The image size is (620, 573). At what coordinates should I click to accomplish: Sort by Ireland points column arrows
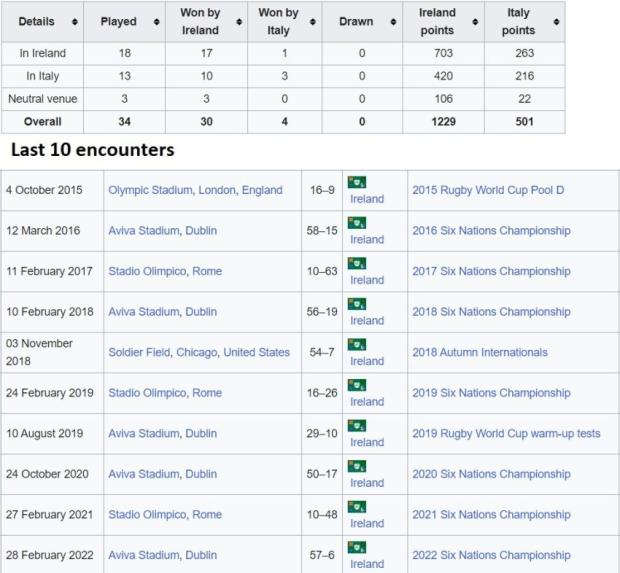tap(475, 22)
